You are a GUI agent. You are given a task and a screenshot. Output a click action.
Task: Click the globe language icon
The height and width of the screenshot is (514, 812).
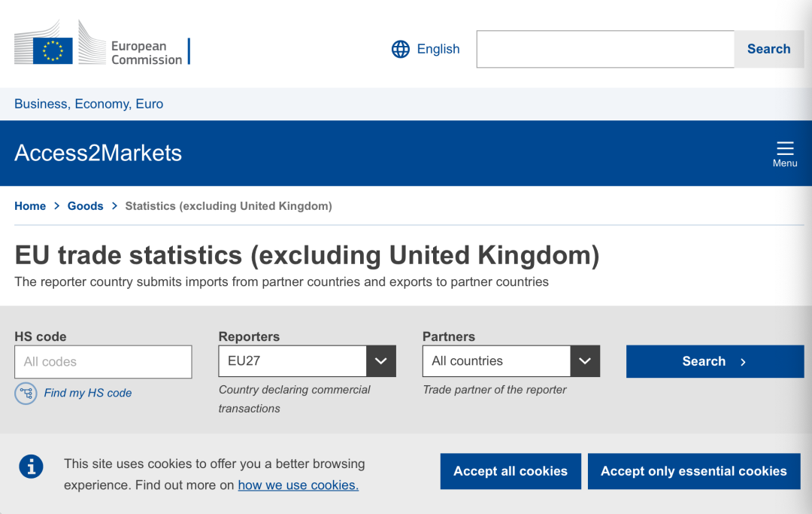coord(401,49)
